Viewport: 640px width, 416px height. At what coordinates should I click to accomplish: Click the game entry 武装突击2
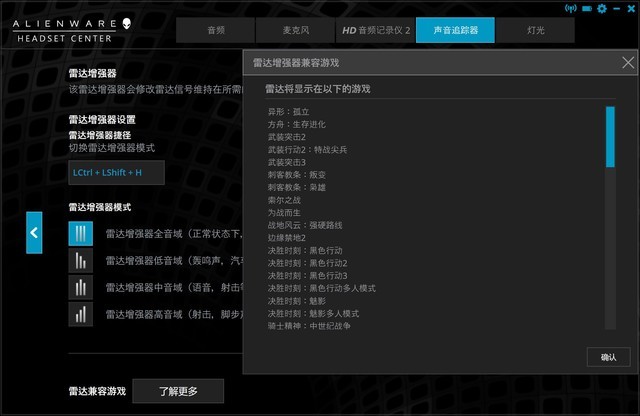287,137
